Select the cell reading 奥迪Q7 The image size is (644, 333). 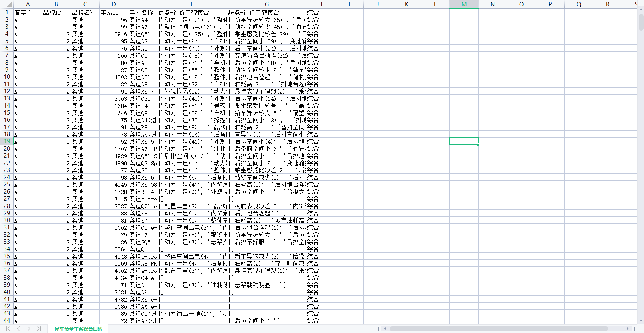tap(142, 70)
